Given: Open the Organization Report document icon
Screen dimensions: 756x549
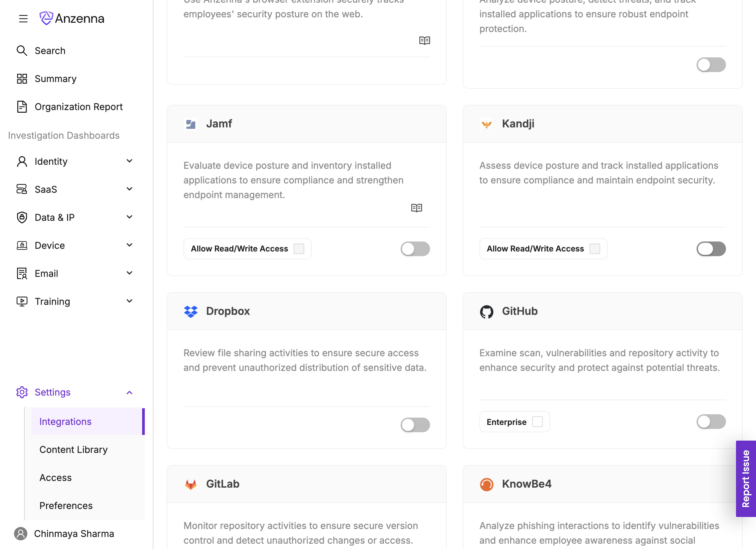Looking at the screenshot, I should pyautogui.click(x=22, y=107).
